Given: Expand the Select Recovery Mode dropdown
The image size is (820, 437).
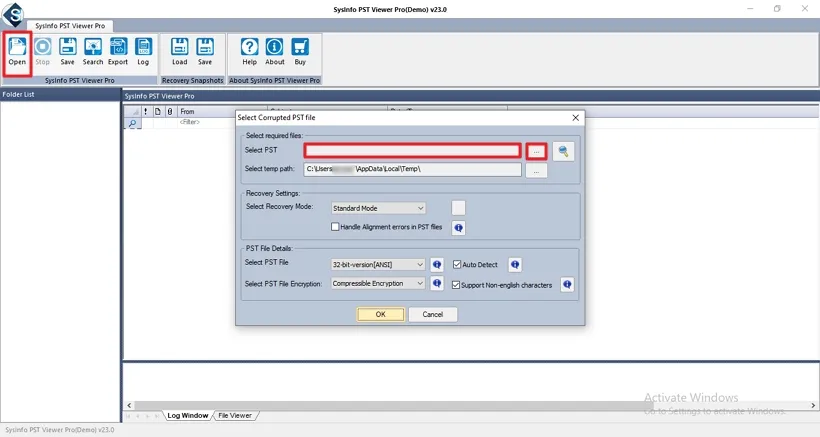Looking at the screenshot, I should [x=378, y=208].
